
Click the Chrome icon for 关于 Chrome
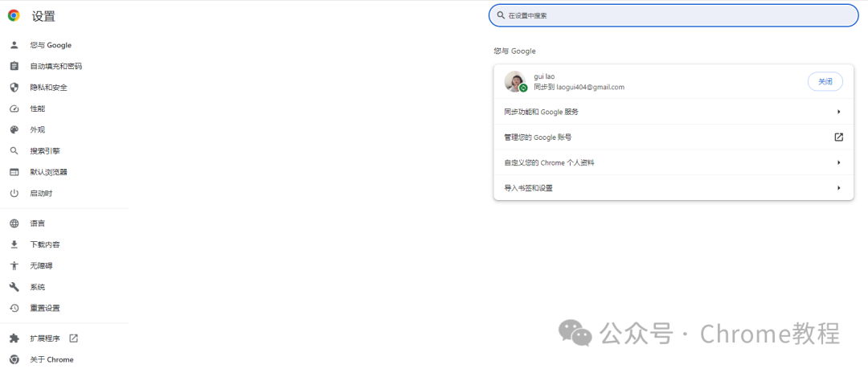pos(14,359)
